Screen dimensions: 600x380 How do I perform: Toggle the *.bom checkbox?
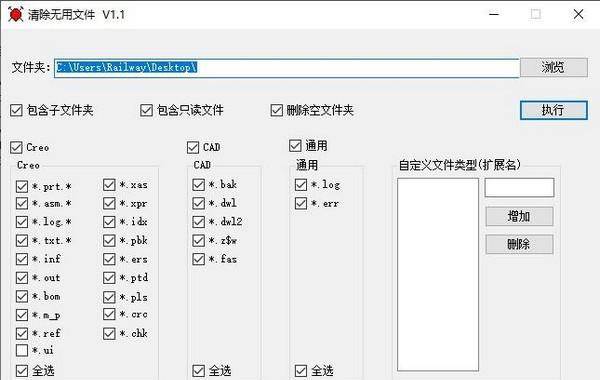point(22,296)
